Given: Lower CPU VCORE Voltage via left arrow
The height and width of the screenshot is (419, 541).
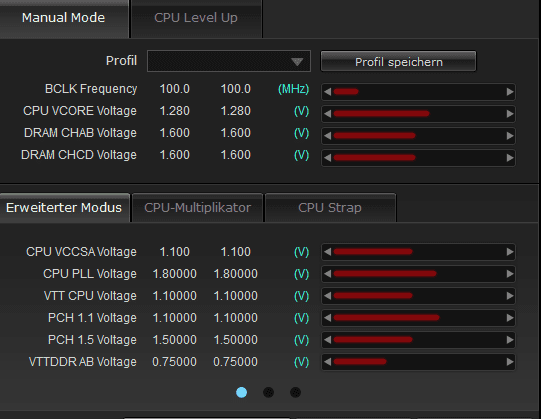Looking at the screenshot, I should click(327, 114).
